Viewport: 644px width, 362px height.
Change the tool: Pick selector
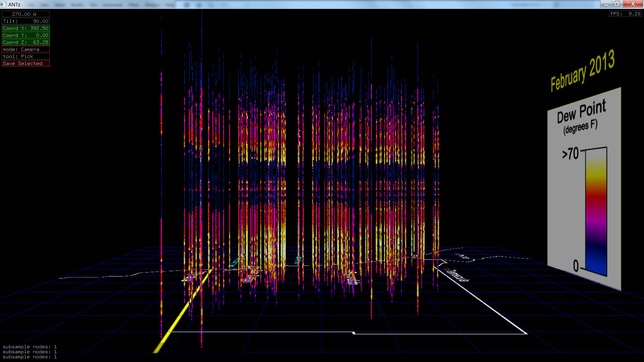[25, 56]
